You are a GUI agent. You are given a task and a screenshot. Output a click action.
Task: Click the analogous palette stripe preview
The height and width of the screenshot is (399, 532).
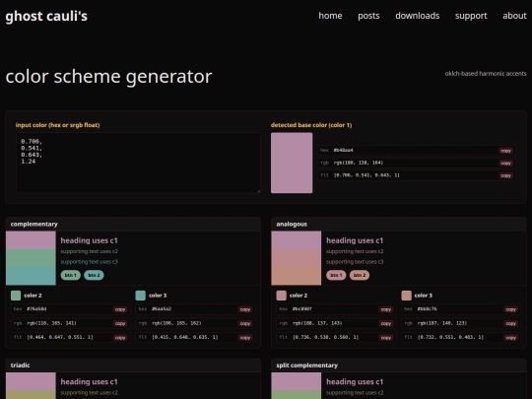(x=297, y=258)
